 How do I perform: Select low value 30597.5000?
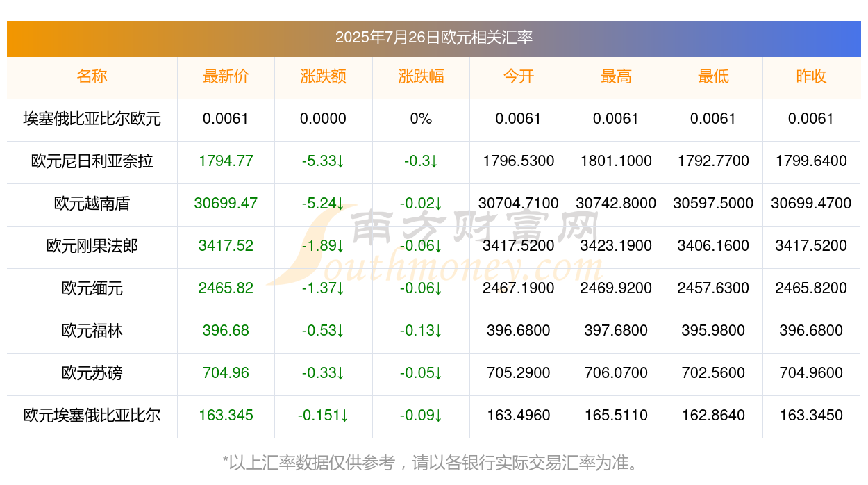pos(713,204)
